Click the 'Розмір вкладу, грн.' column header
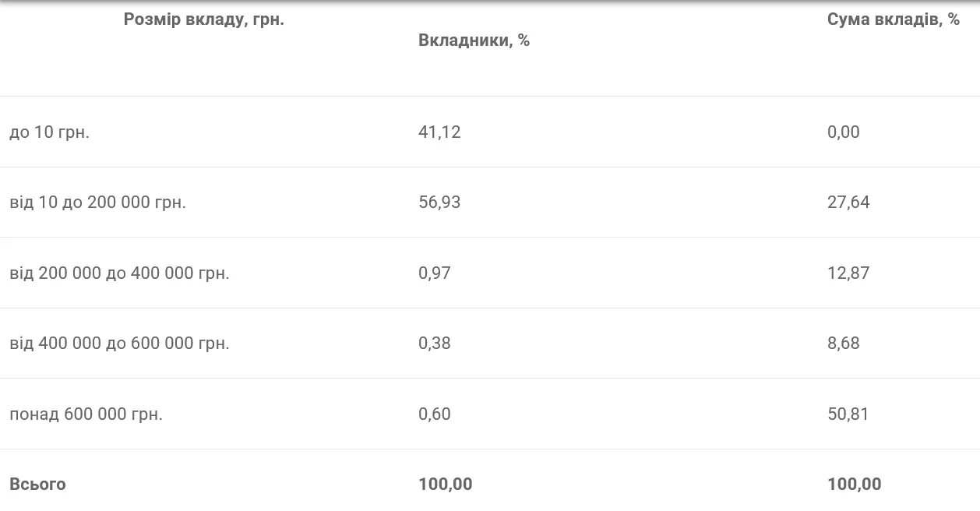The height and width of the screenshot is (511, 980). tap(204, 20)
